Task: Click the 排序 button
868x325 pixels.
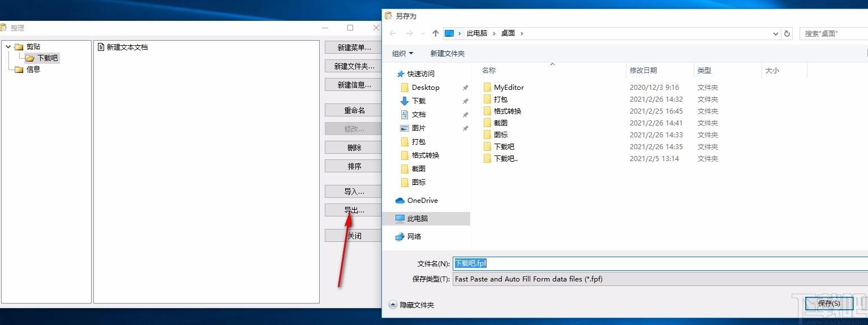Action: pyautogui.click(x=353, y=166)
